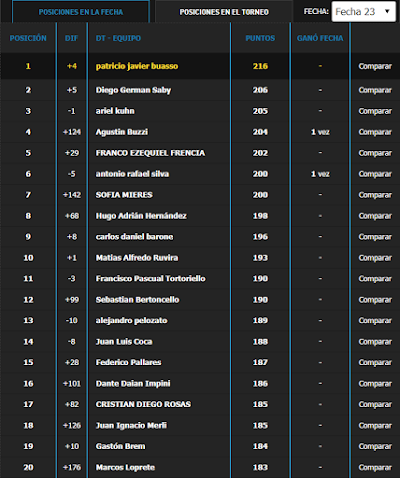Select team name Federico Pallares

128,363
